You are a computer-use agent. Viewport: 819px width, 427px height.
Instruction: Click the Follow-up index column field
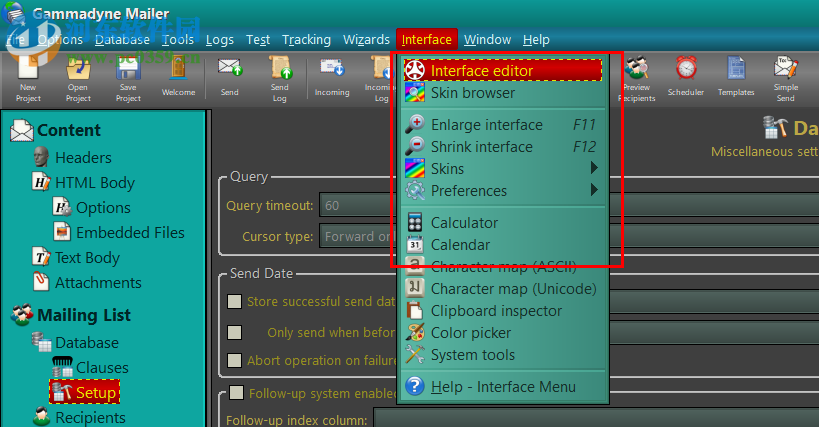click(x=596, y=419)
